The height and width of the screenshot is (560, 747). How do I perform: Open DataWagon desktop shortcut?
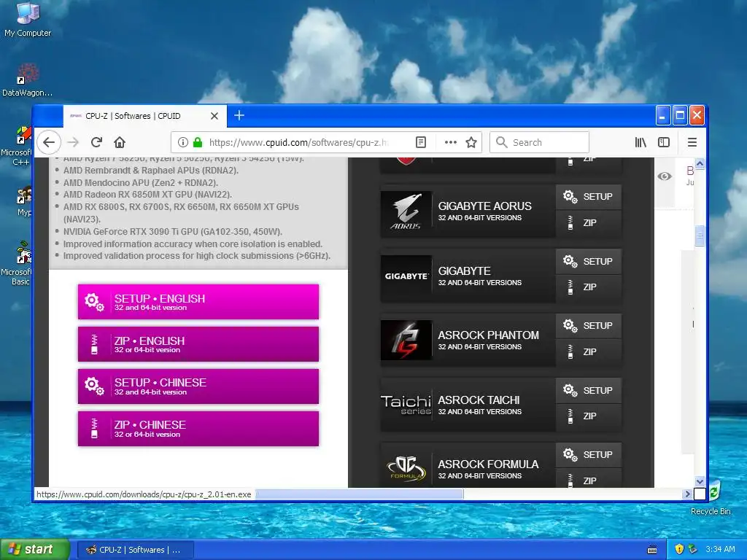[28, 80]
